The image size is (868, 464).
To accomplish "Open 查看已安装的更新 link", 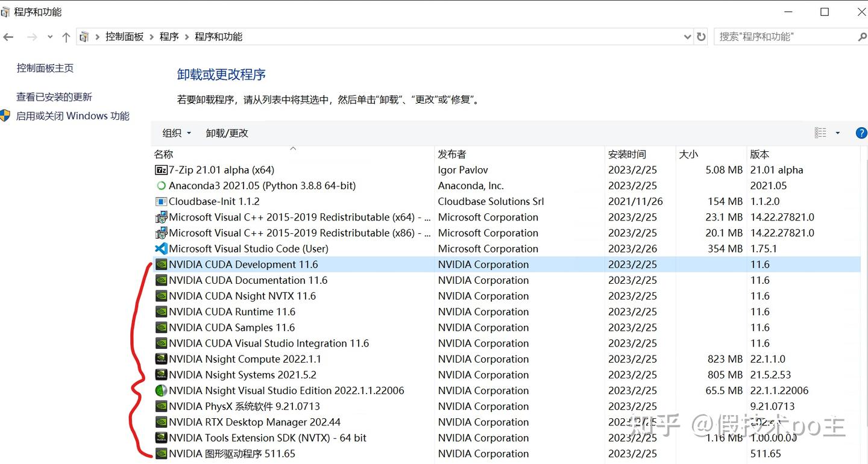I will 54,97.
